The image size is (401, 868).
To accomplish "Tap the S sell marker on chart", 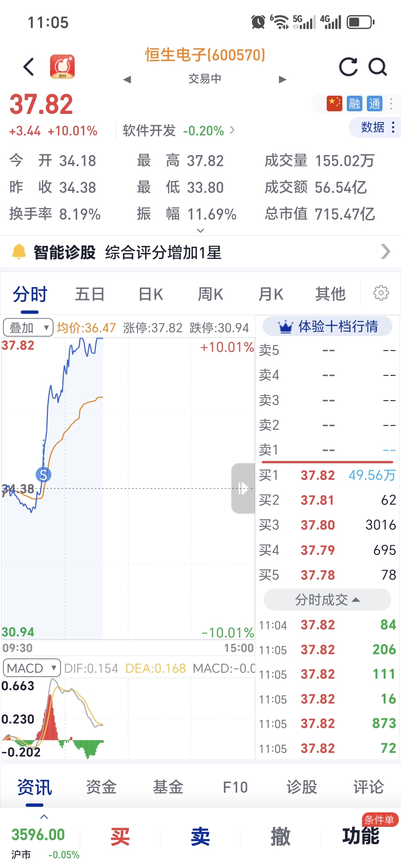I will pyautogui.click(x=43, y=474).
